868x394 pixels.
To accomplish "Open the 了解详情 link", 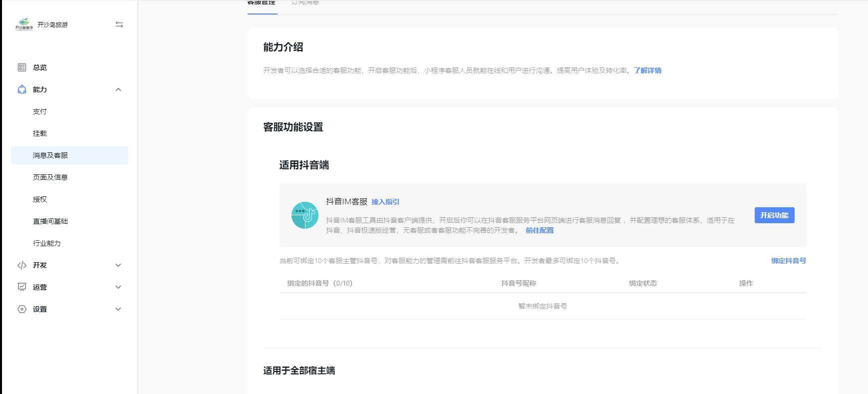I will tap(647, 70).
